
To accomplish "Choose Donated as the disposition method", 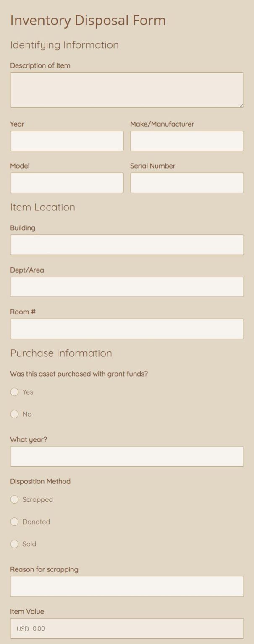I will (14, 522).
